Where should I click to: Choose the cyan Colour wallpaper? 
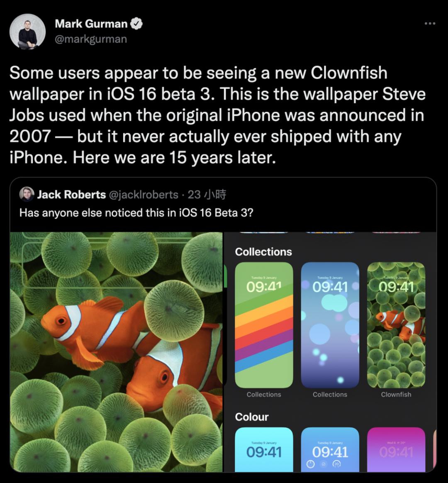click(x=264, y=449)
